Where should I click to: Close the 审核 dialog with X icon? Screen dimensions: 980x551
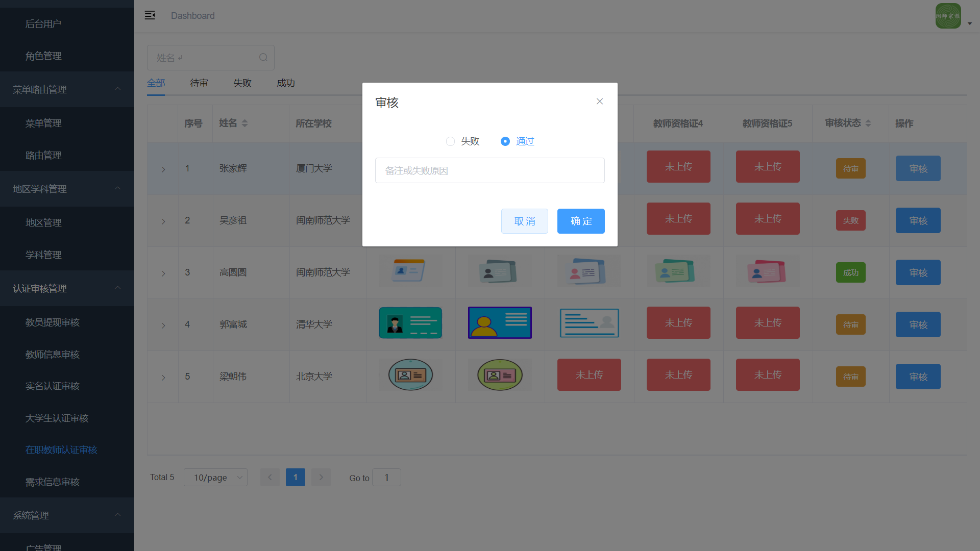tap(600, 102)
